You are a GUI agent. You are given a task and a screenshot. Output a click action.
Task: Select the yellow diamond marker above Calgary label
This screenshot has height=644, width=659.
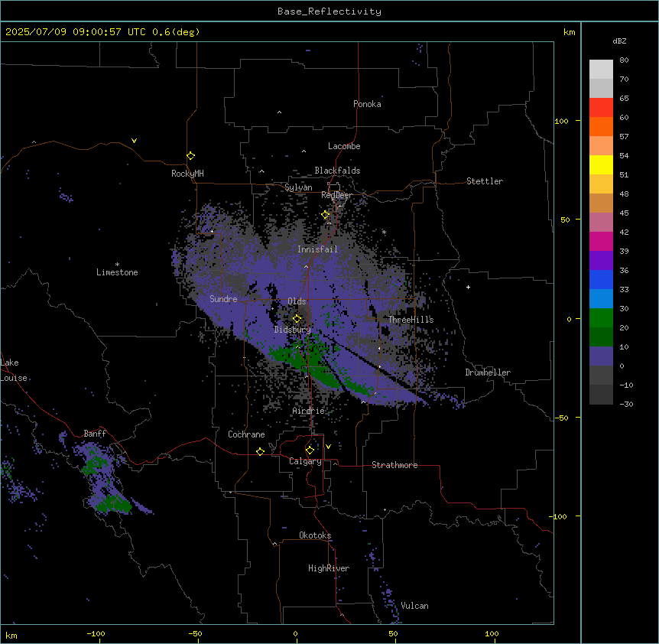310,450
